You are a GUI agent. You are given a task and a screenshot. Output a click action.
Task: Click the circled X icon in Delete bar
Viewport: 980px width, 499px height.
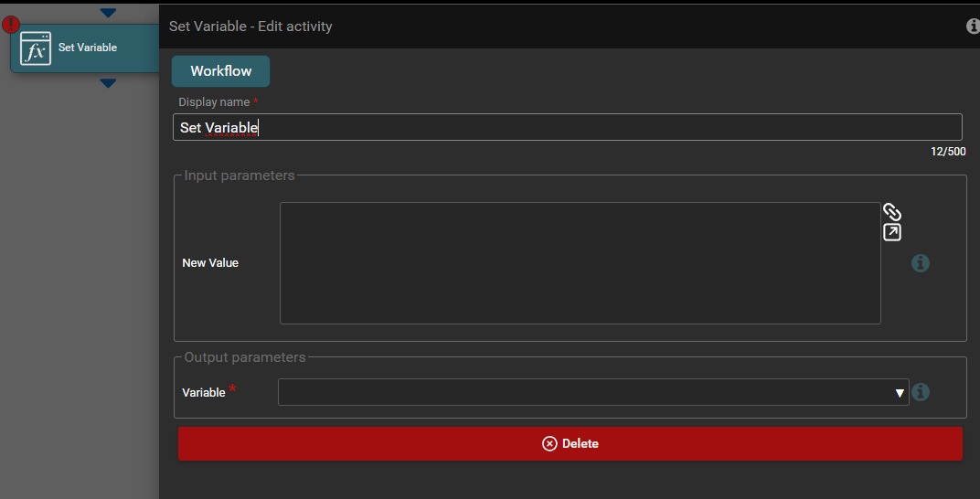549,443
